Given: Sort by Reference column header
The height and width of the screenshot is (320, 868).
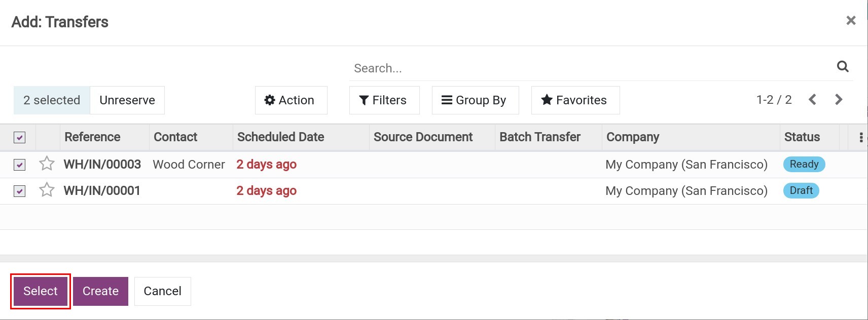Looking at the screenshot, I should pyautogui.click(x=92, y=137).
